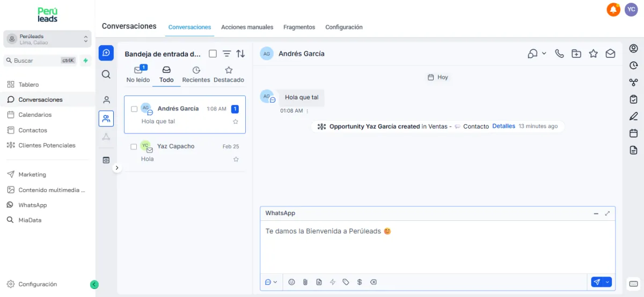
Task: Click the green lightning quick actions button
Action: coord(85,61)
